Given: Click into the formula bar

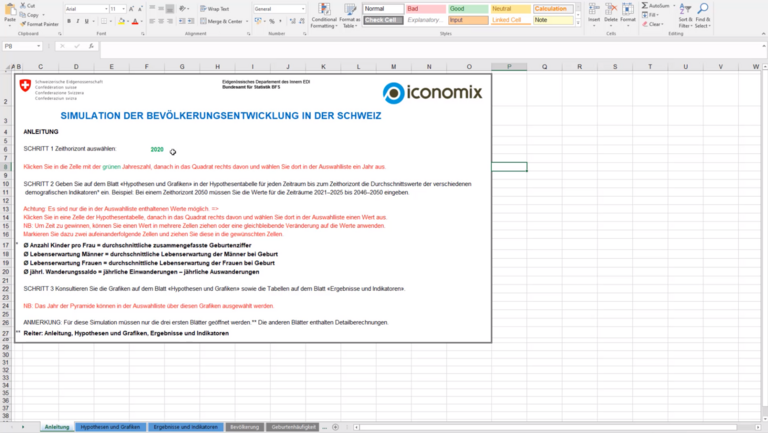Looking at the screenshot, I should pos(431,47).
